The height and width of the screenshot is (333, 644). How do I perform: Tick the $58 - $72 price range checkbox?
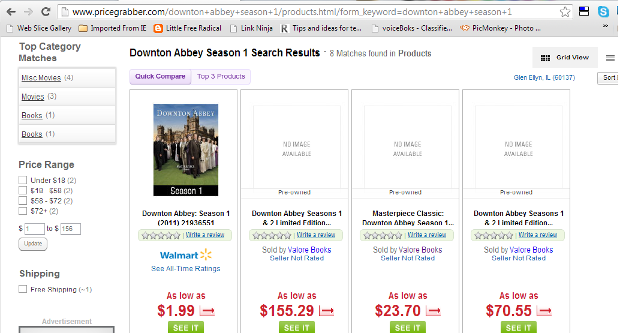pos(23,200)
